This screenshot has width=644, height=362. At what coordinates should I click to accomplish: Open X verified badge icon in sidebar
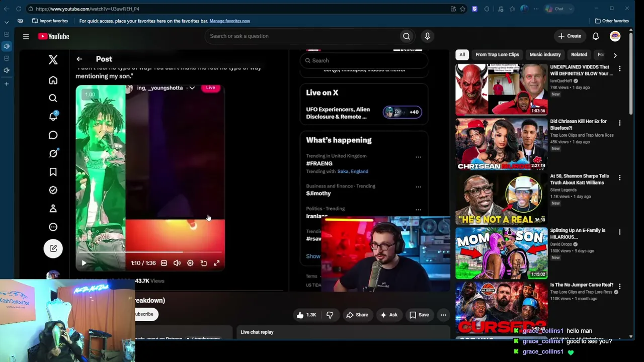tap(53, 190)
